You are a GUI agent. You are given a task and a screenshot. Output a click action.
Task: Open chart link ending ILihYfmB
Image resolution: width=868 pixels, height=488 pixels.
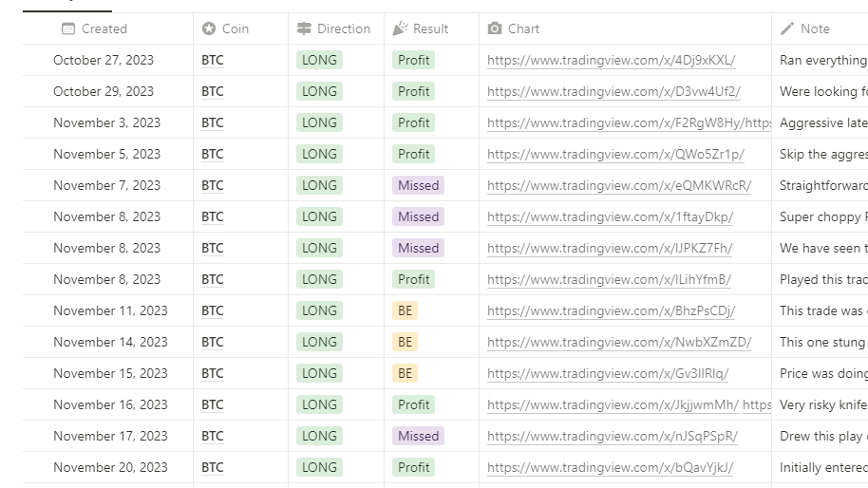click(x=609, y=279)
